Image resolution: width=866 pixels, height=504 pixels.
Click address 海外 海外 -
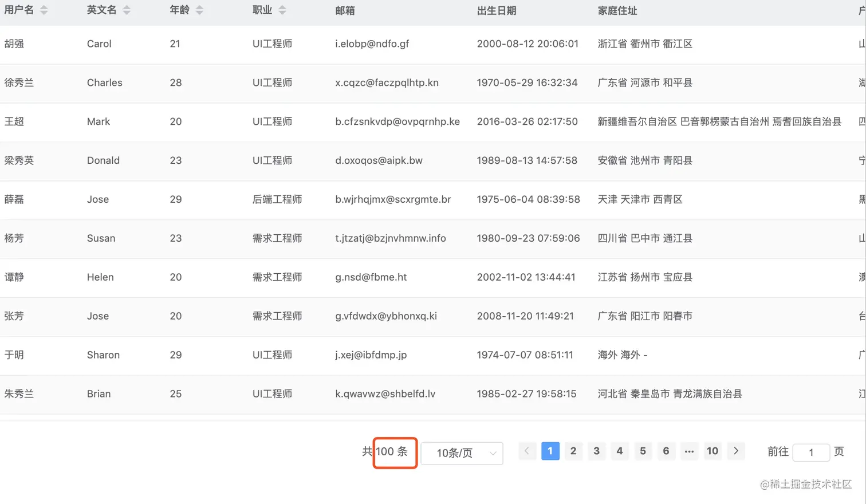[622, 355]
